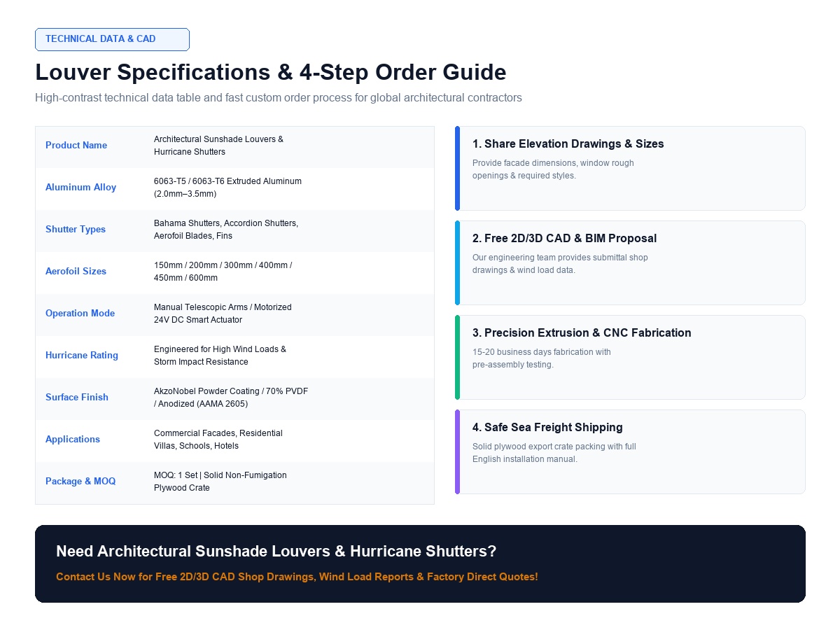Screen dimensions: 840x630
Task: Click the Shutter Types row label
Action: tap(76, 230)
